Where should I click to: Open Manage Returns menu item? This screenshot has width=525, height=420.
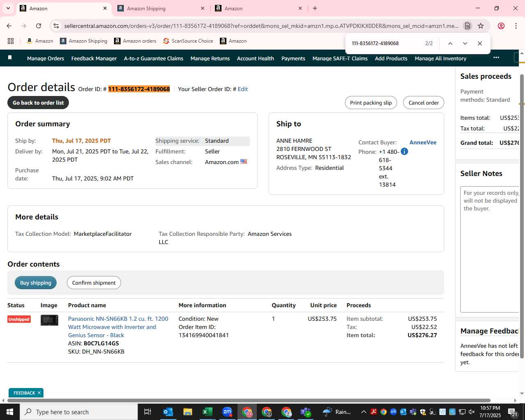(x=210, y=59)
